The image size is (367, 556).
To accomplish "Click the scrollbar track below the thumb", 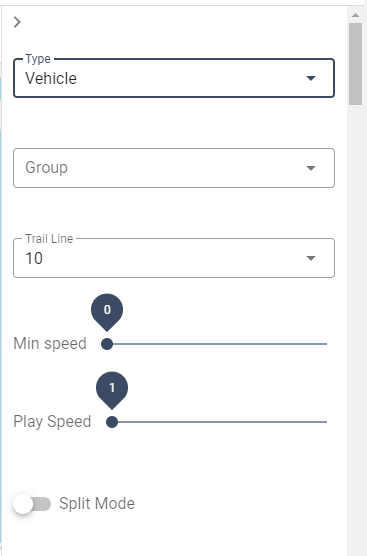I will [x=355, y=330].
